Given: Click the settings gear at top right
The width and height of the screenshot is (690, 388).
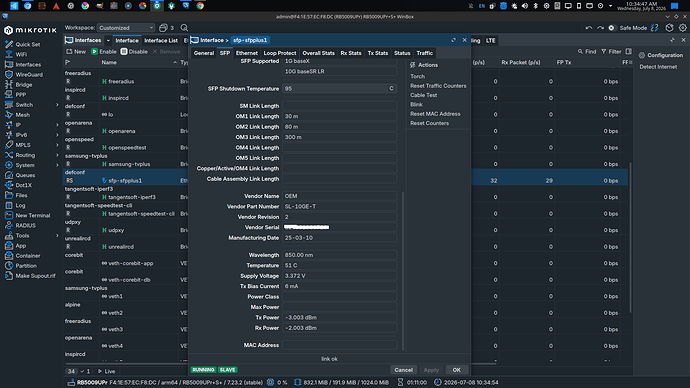Looking at the screenshot, I should click(683, 27).
